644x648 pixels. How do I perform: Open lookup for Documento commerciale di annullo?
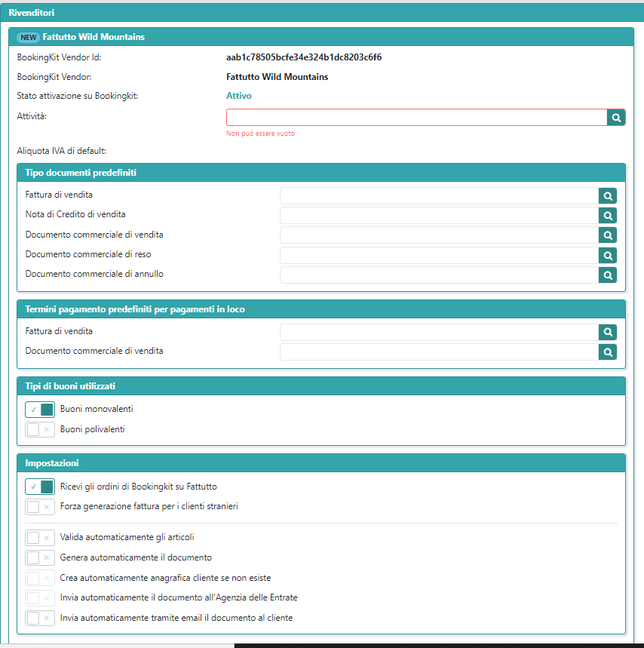coord(608,275)
